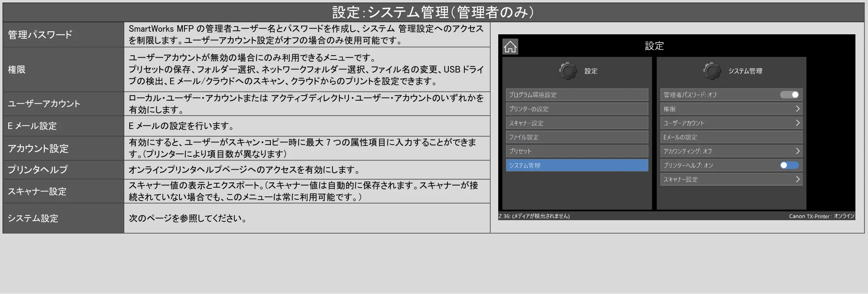Click the gear icon beside 設定 panel heading
The width and height of the screenshot is (868, 294).
568,70
